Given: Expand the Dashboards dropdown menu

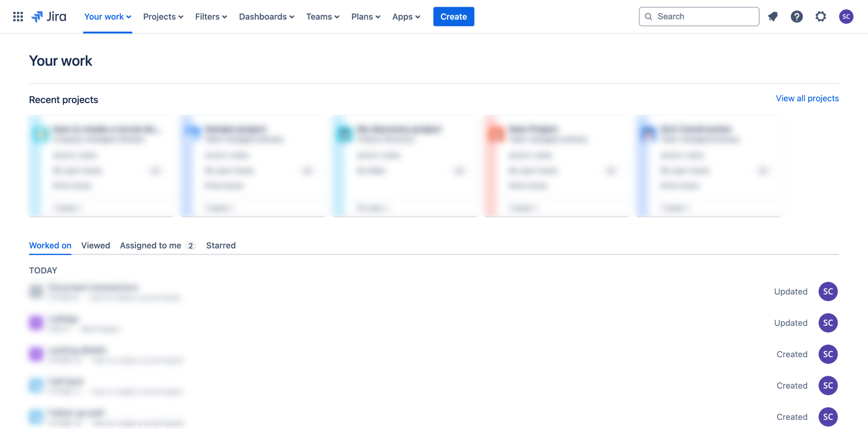Looking at the screenshot, I should pyautogui.click(x=267, y=17).
